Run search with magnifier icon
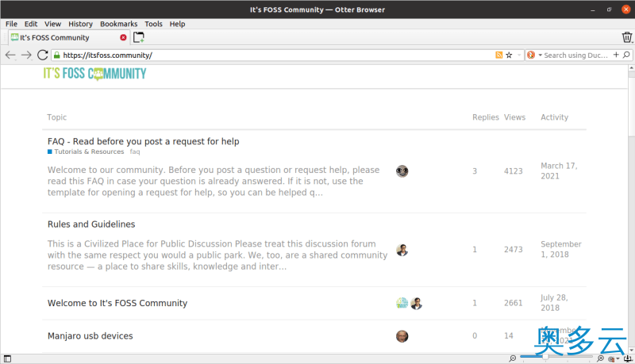Image resolution: width=635 pixels, height=364 pixels. coord(626,55)
